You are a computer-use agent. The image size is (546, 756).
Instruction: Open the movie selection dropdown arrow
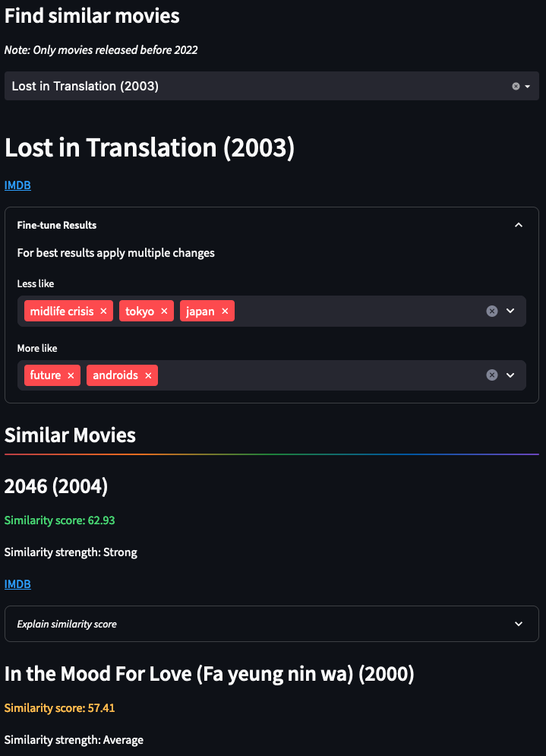pyautogui.click(x=527, y=87)
